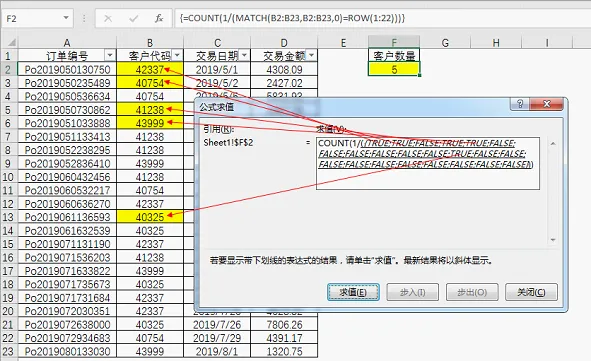This screenshot has width=591, height=361.
Task: Select column E header
Action: point(343,43)
